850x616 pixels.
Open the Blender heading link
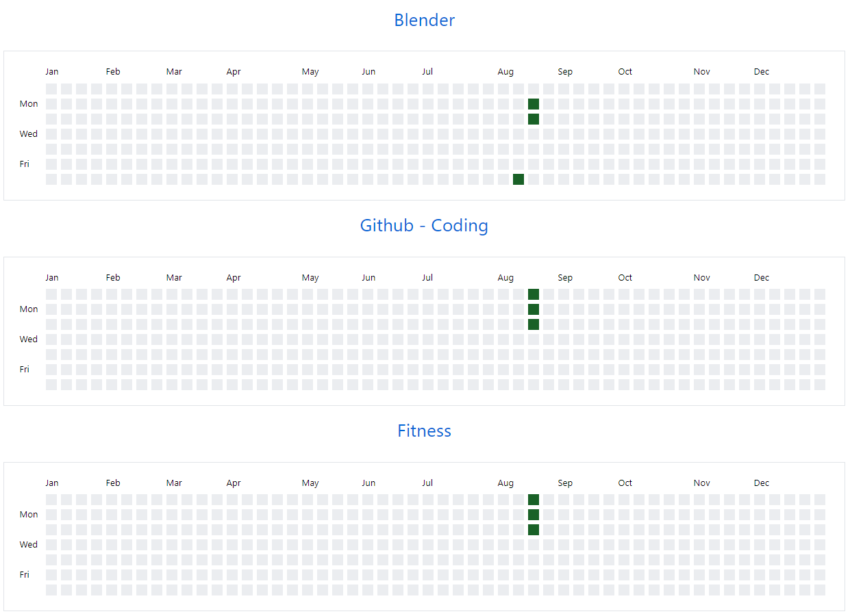pos(424,21)
